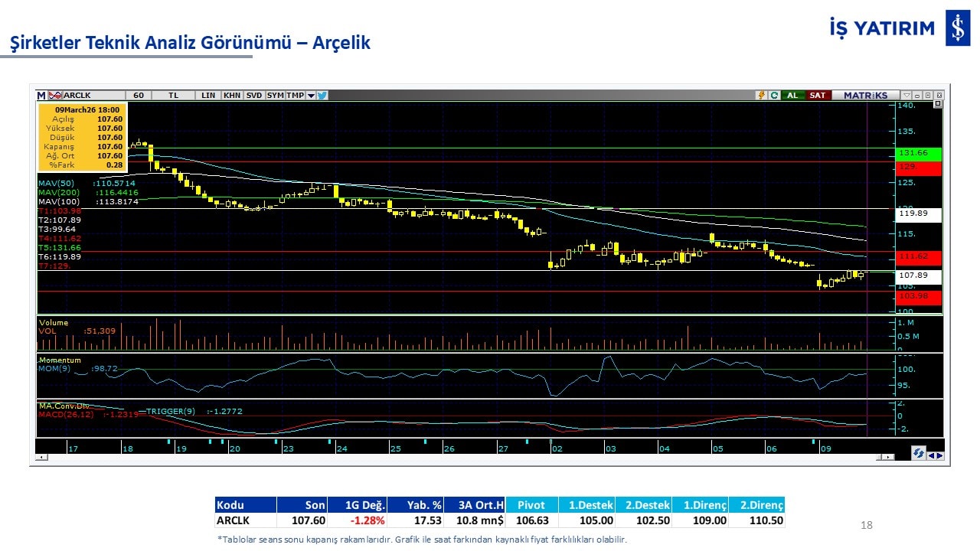Click the lightning bolt icon

pos(761,96)
